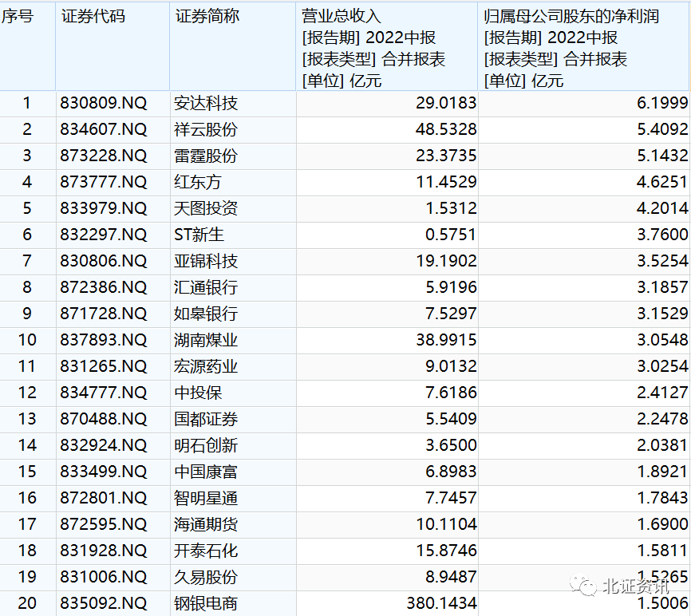Click net profit value 1.5006

click(x=662, y=604)
